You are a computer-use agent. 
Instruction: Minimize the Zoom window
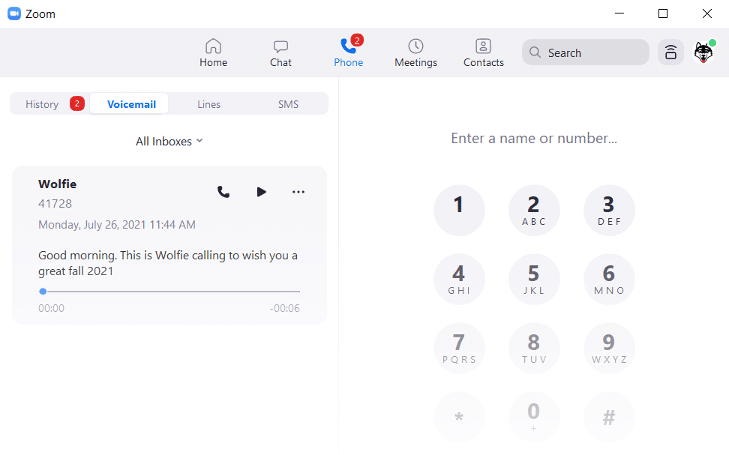619,13
